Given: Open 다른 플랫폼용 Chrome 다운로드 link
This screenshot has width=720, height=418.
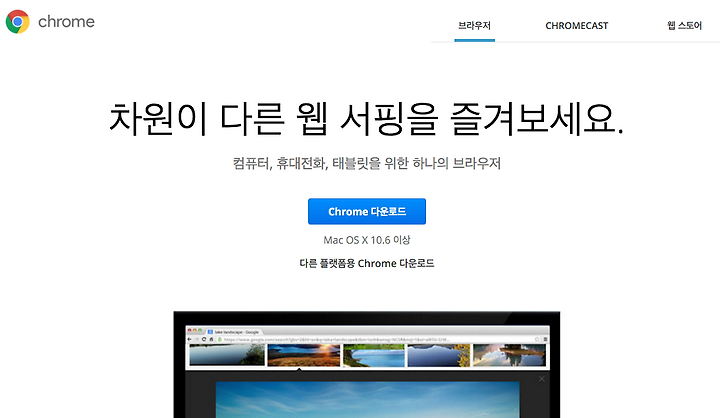Looking at the screenshot, I should pos(367,263).
